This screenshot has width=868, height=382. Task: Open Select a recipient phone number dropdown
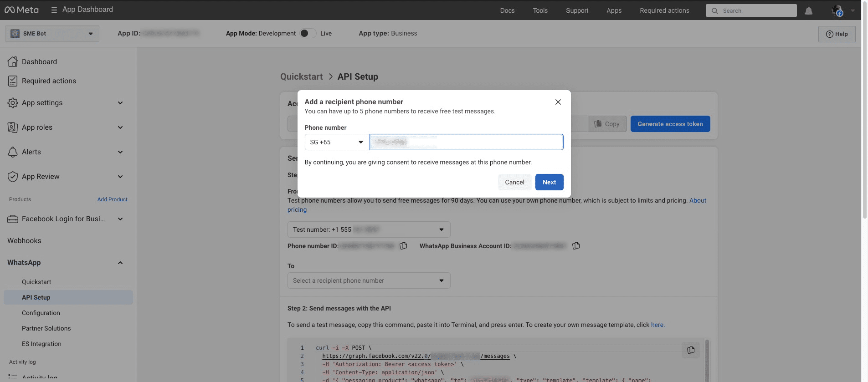click(369, 280)
